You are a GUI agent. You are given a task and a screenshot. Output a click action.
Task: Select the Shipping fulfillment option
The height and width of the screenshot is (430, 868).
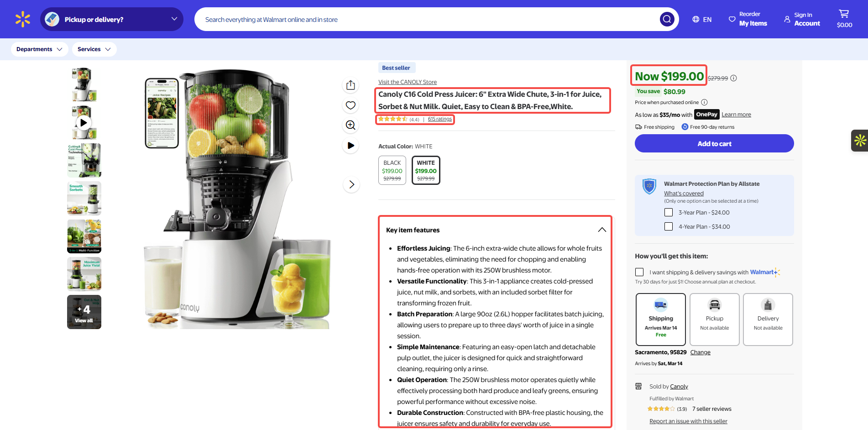click(661, 319)
